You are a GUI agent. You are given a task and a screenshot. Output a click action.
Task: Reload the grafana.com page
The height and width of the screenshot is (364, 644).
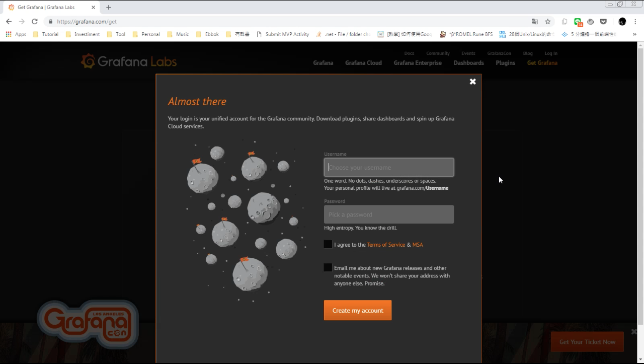(35, 22)
